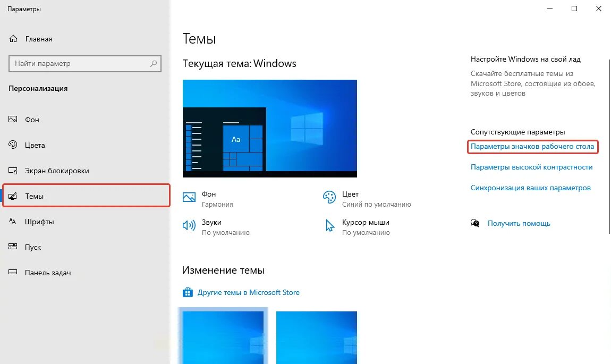Click the Фон picture icon in sidebar
Screen dimensions: 611x364
point(13,119)
